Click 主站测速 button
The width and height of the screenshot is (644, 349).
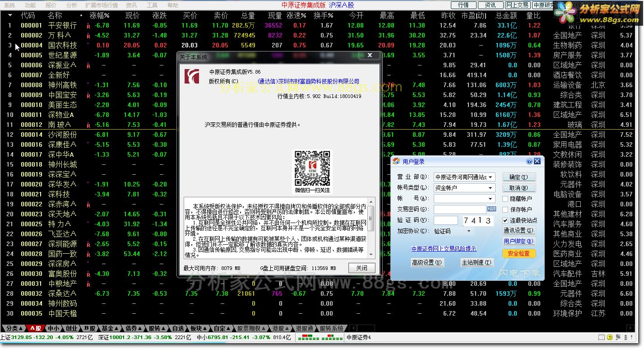coord(477,262)
